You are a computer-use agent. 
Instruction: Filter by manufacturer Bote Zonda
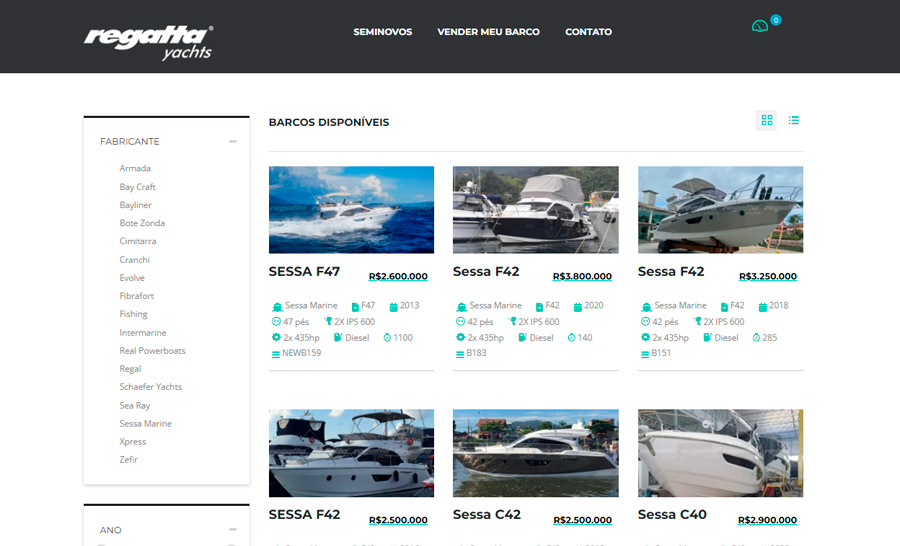pos(142,223)
